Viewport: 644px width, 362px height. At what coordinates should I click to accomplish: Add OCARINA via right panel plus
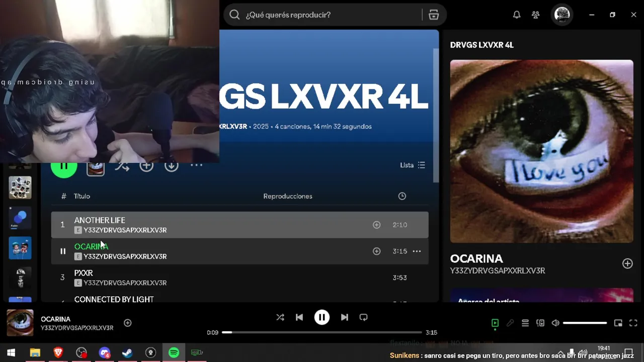(627, 263)
